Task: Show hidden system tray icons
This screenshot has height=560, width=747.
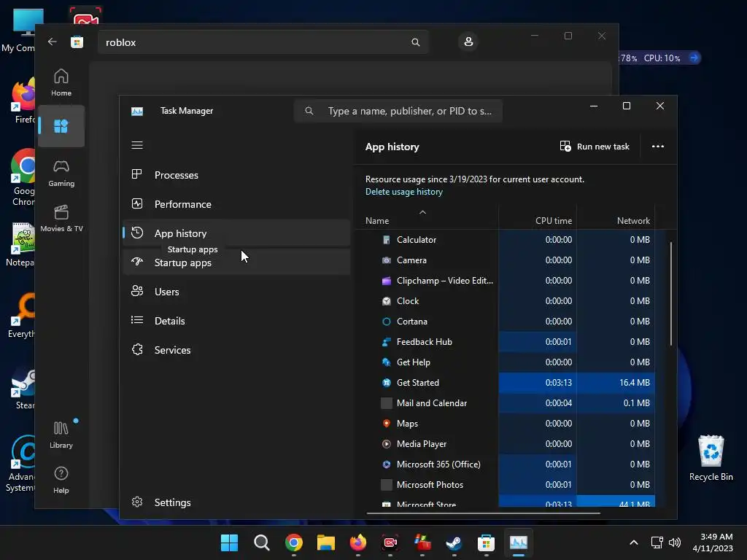Action: point(634,542)
